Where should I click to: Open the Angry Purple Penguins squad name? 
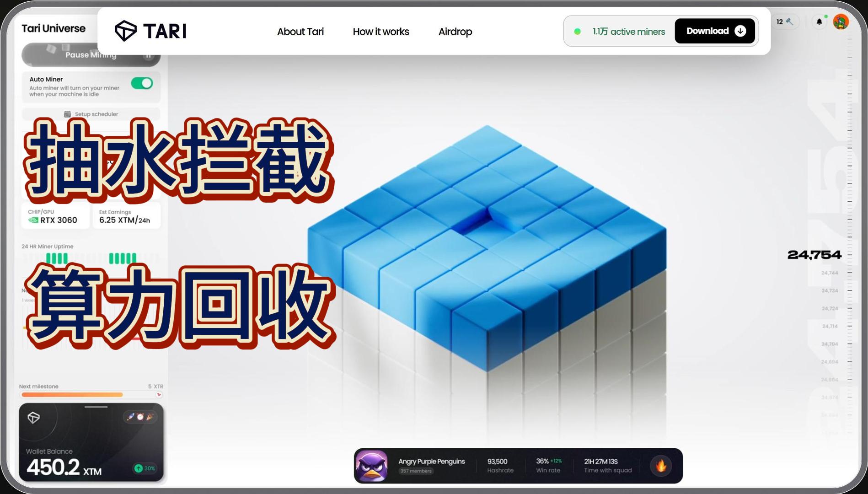[431, 461]
